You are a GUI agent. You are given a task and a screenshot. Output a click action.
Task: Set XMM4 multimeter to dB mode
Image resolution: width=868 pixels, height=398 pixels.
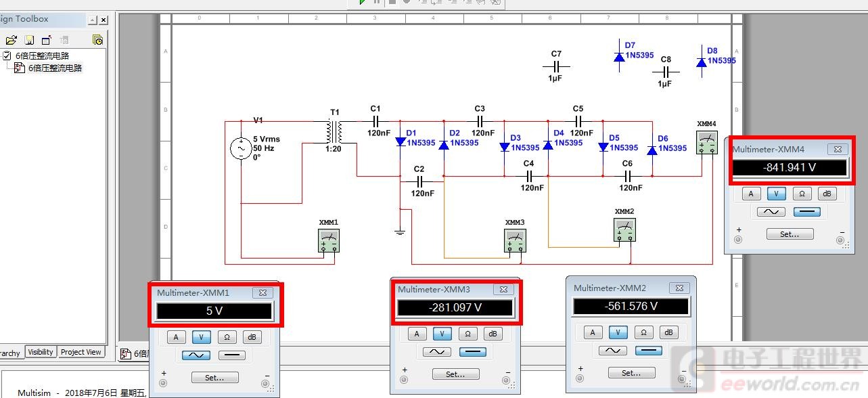pos(826,194)
